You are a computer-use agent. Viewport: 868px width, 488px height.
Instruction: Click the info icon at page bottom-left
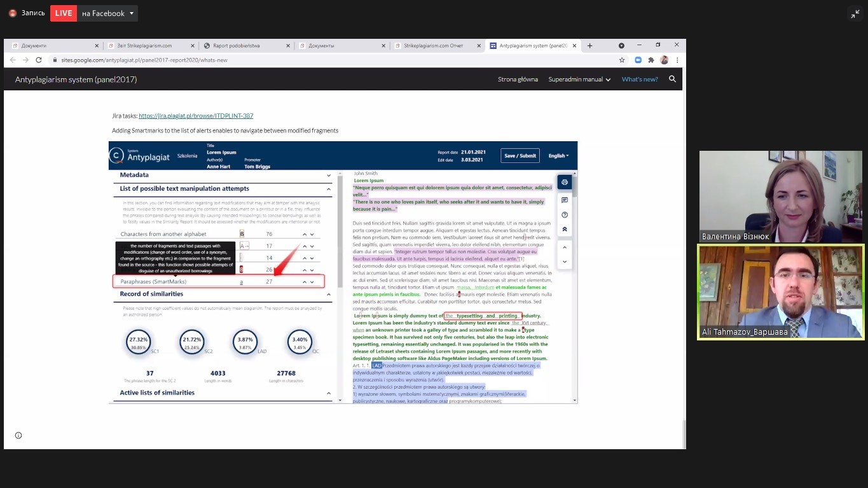pos(18,435)
